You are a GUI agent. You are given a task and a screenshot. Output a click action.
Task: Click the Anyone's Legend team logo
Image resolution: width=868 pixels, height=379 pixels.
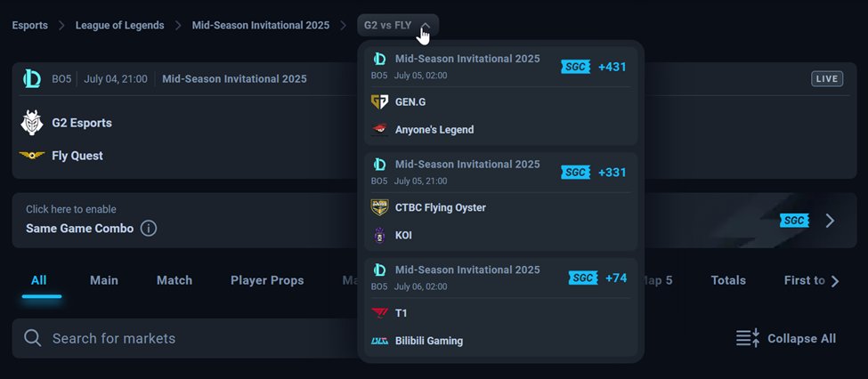click(379, 130)
